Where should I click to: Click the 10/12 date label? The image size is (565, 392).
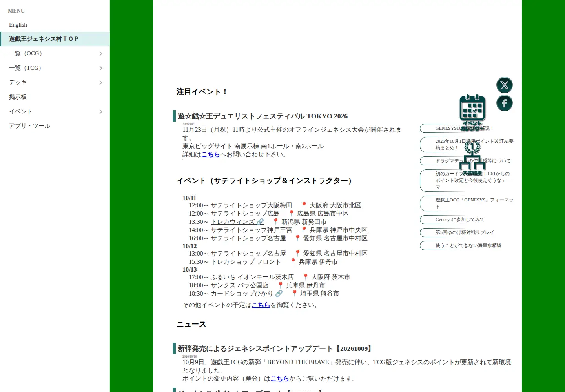pos(190,246)
